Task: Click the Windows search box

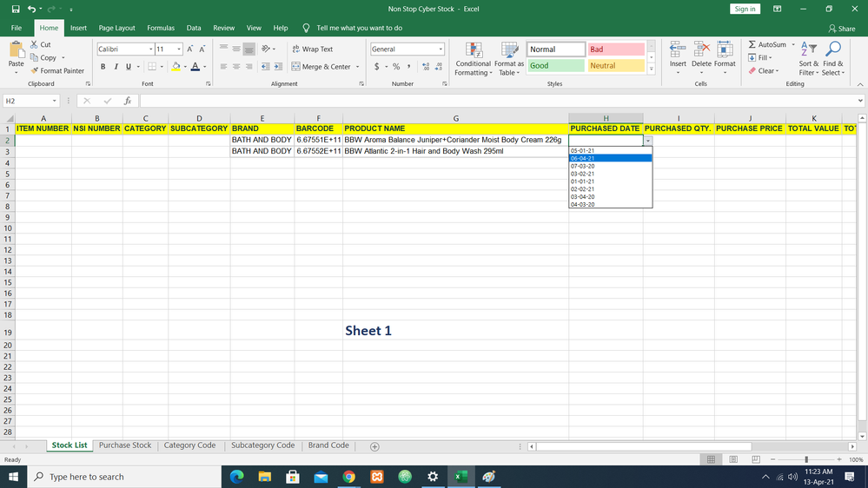Action: tap(124, 477)
